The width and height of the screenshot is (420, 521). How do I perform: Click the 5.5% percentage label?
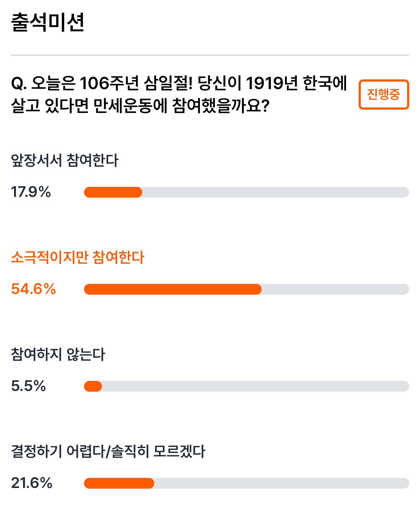click(28, 386)
